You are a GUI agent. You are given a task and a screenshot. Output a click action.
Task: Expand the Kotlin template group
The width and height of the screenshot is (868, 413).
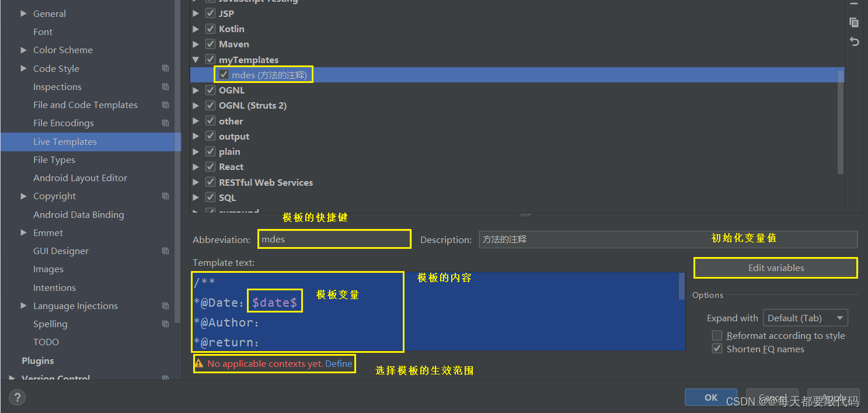coord(196,29)
